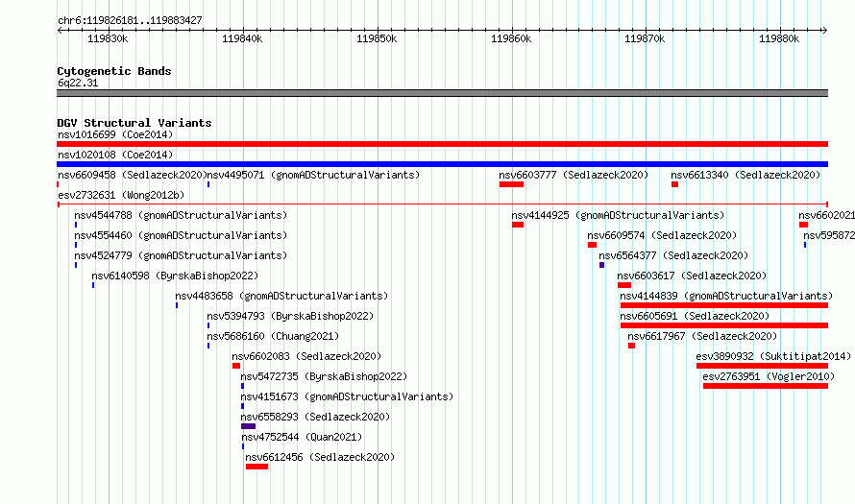Image resolution: width=855 pixels, height=504 pixels.
Task: Click the esv2763951 red variant bar
Action: pos(766,386)
